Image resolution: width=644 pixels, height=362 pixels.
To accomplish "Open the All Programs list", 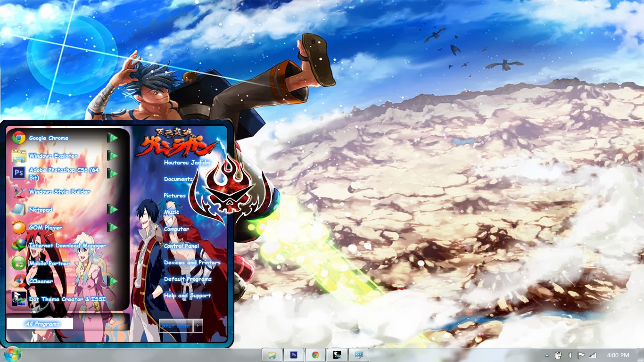I will (40, 323).
